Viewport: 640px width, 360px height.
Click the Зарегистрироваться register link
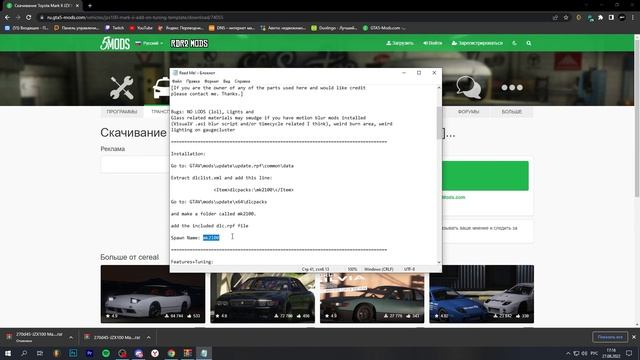[477, 43]
